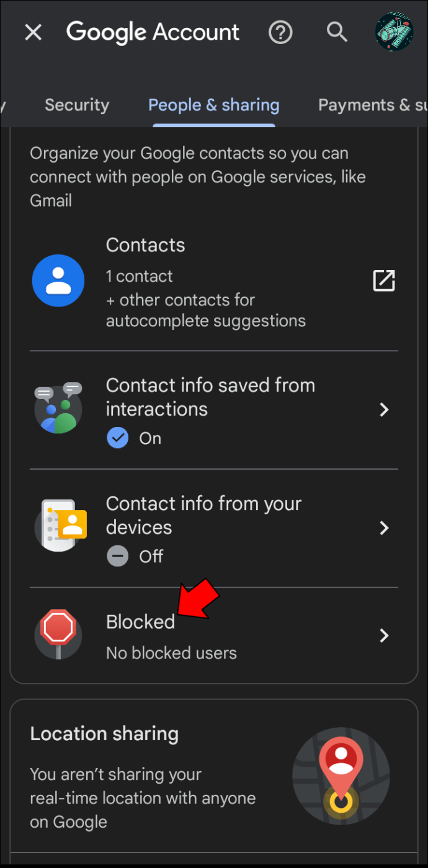Open the Location sharing heading
Image resolution: width=428 pixels, height=868 pixels.
click(104, 734)
